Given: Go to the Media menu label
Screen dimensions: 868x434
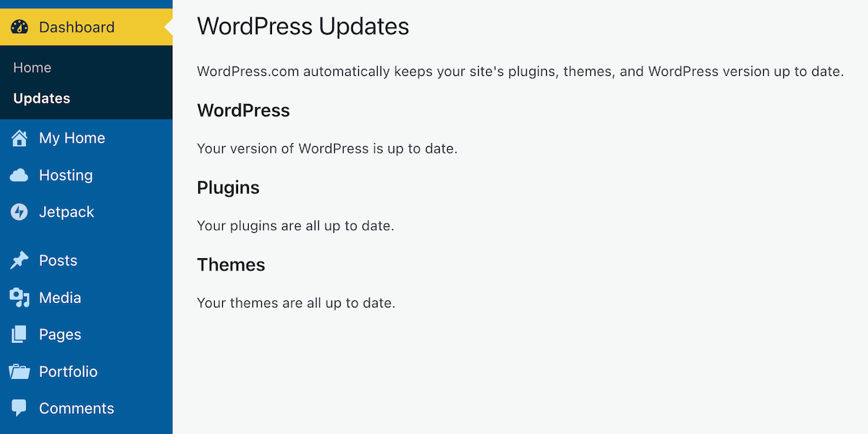Looking at the screenshot, I should pyautogui.click(x=60, y=297).
